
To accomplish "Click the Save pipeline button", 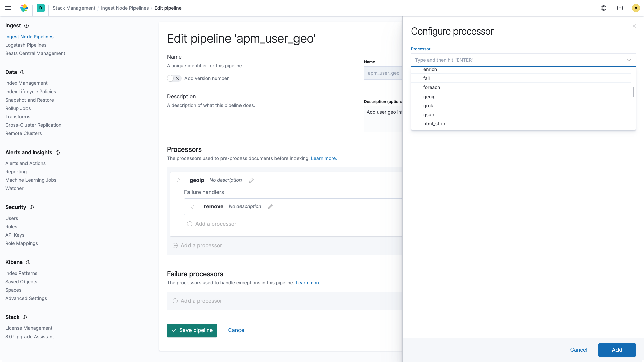I will (x=192, y=330).
